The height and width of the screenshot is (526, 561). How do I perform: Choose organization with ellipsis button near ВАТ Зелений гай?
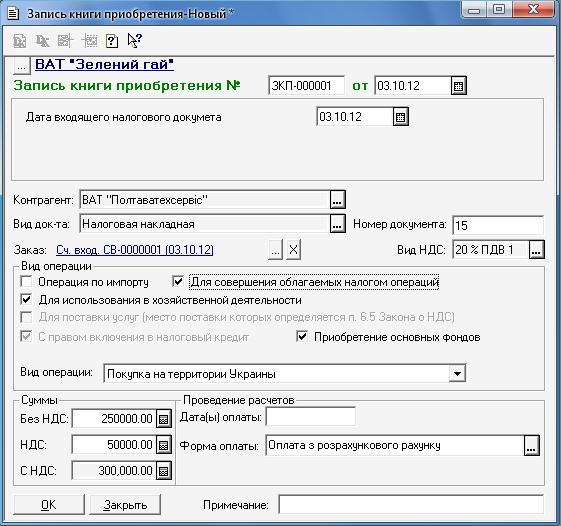pyautogui.click(x=21, y=66)
